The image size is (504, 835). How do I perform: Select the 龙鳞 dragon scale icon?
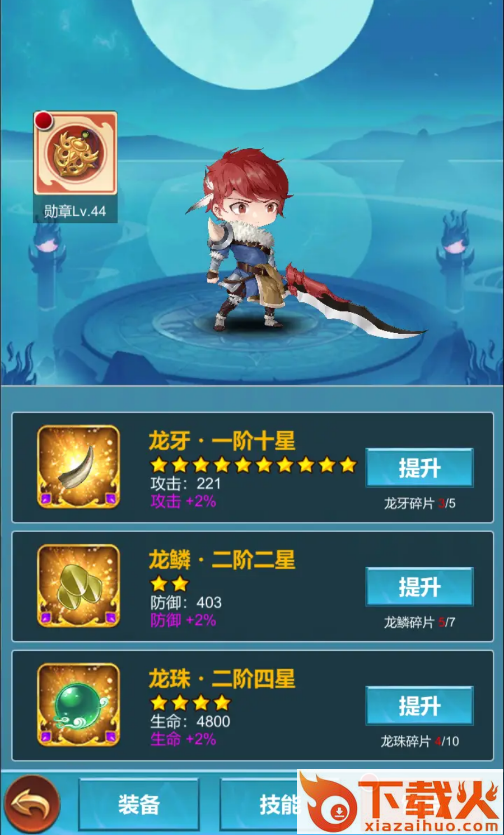point(78,586)
